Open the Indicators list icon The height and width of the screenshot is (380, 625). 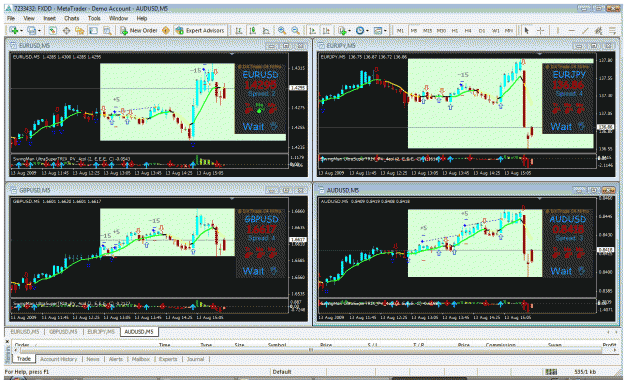pos(342,30)
